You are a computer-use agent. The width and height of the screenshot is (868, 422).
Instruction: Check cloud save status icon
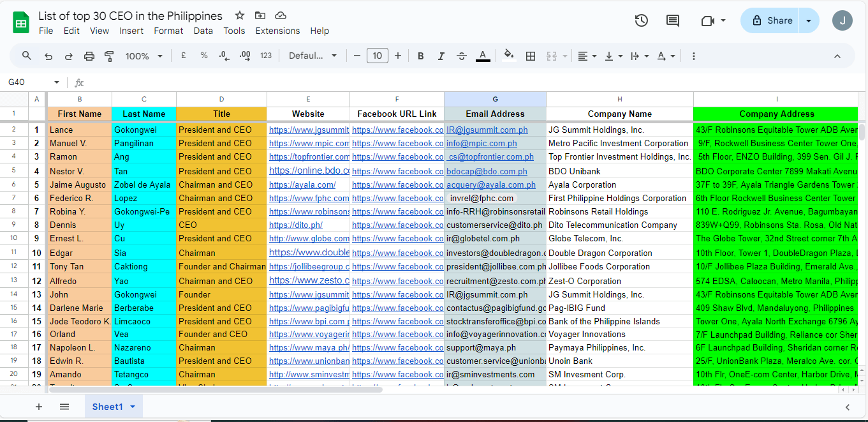click(280, 15)
